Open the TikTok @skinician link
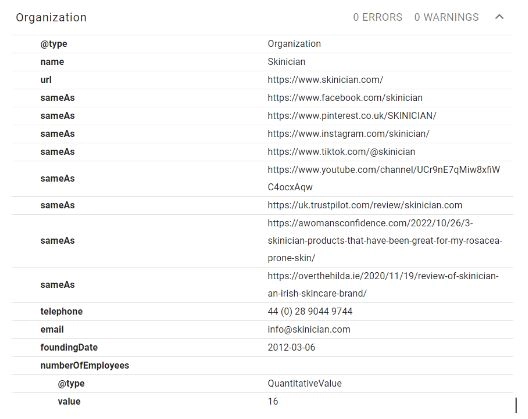Viewport: 528px width, 419px height. (x=341, y=152)
